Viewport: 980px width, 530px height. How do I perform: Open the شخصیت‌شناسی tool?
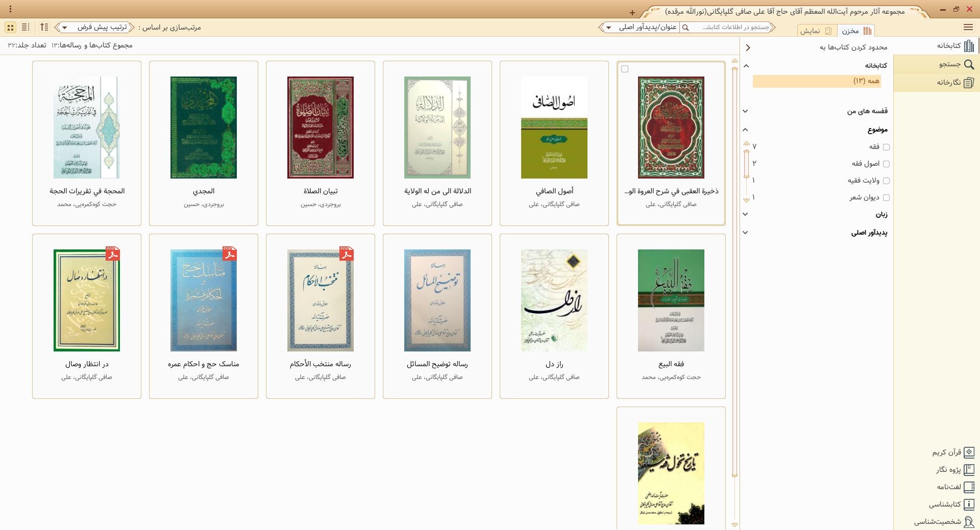click(944, 522)
